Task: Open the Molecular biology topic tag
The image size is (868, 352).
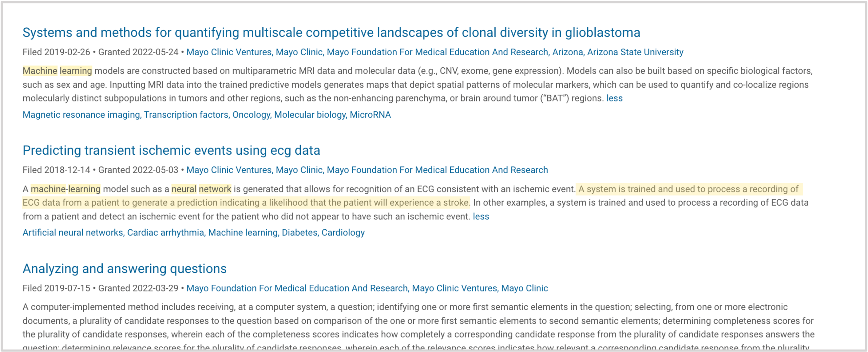Action: tap(310, 115)
